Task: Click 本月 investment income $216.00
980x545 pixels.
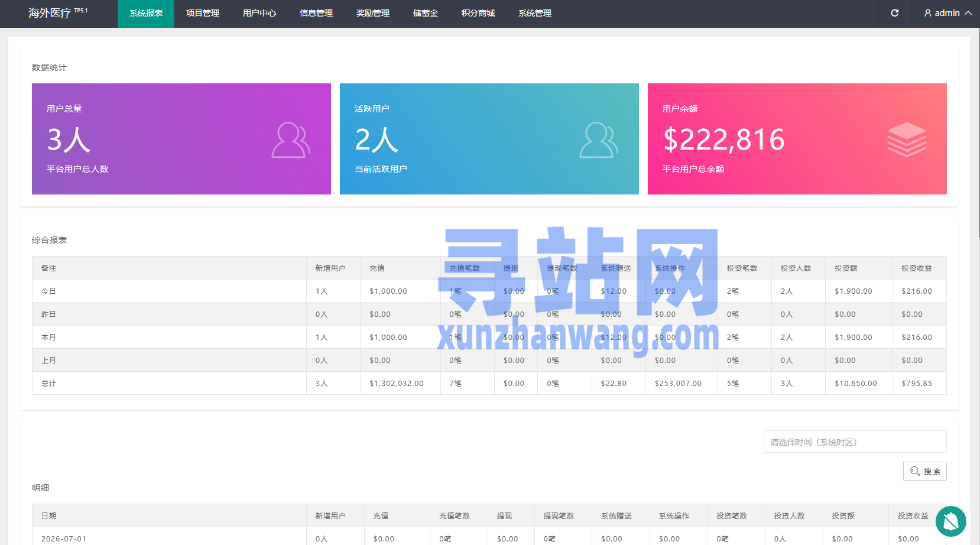Action: (x=917, y=337)
